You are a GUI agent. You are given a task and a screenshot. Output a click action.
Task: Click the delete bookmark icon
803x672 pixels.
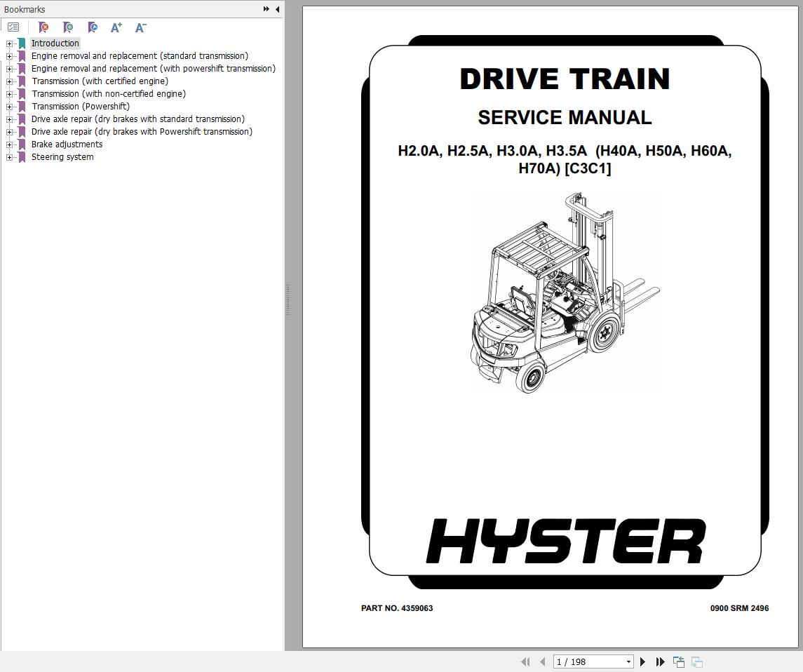coord(43,27)
